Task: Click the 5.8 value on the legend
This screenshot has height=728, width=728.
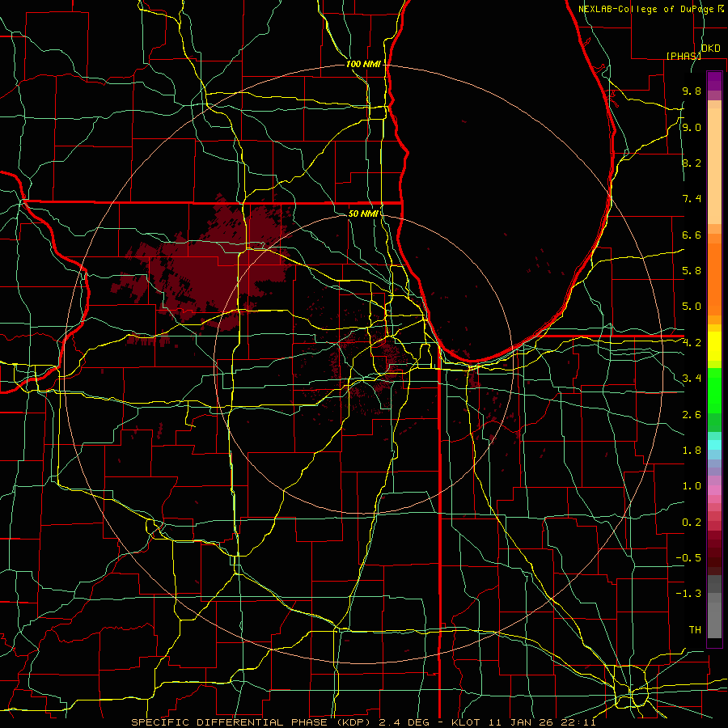Action: pos(692,271)
